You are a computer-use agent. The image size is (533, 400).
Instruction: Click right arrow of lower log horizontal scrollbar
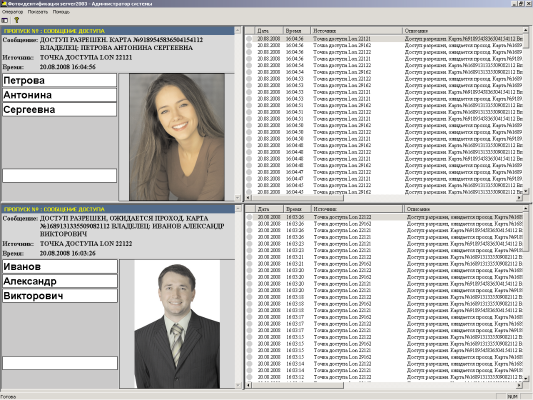(519, 385)
